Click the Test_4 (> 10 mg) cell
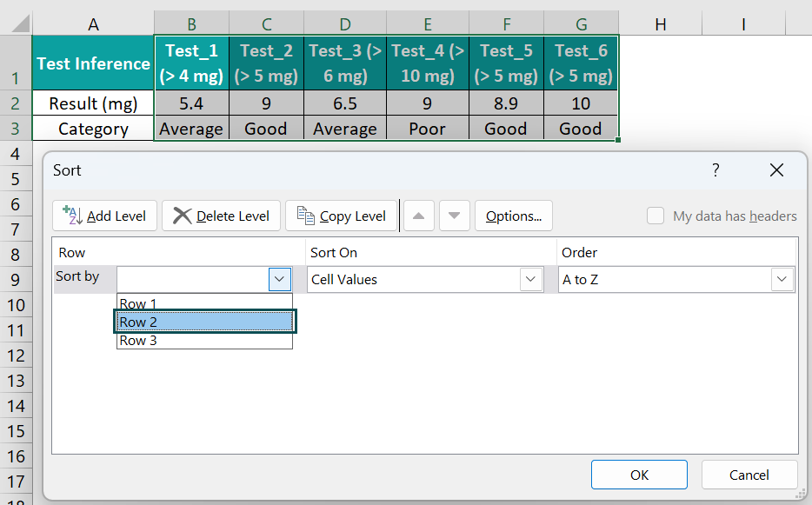This screenshot has width=812, height=505. click(428, 63)
